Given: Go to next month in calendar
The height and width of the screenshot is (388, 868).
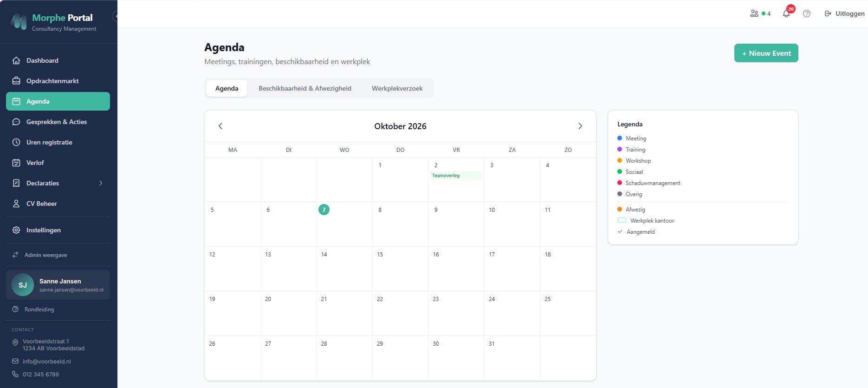Looking at the screenshot, I should [x=580, y=126].
